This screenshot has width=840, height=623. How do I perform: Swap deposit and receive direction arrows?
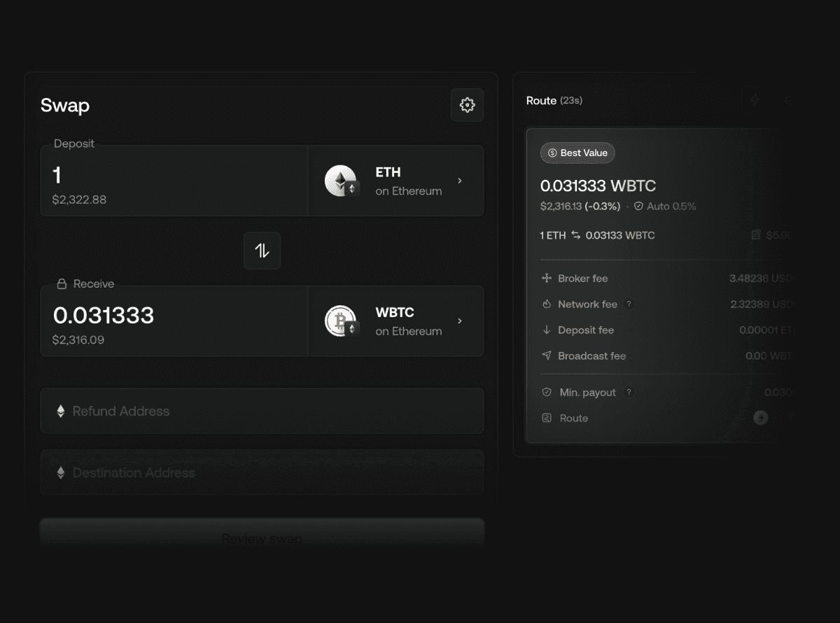(262, 251)
